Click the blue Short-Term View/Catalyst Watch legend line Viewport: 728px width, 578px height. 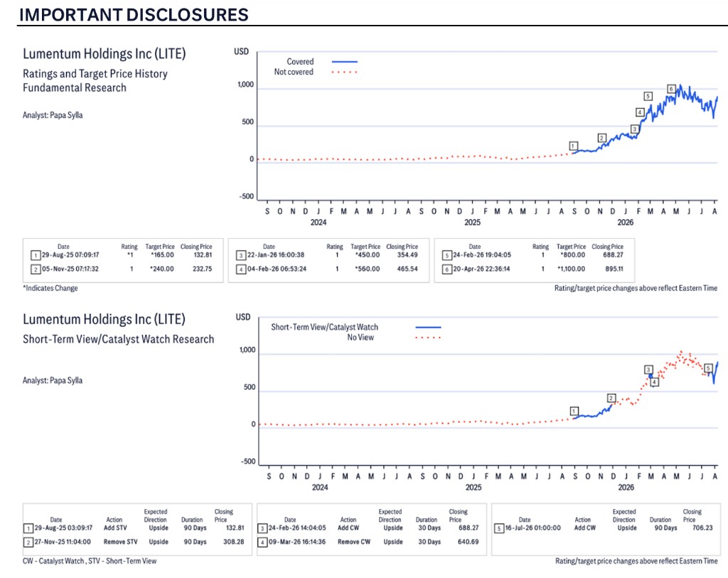(x=428, y=327)
